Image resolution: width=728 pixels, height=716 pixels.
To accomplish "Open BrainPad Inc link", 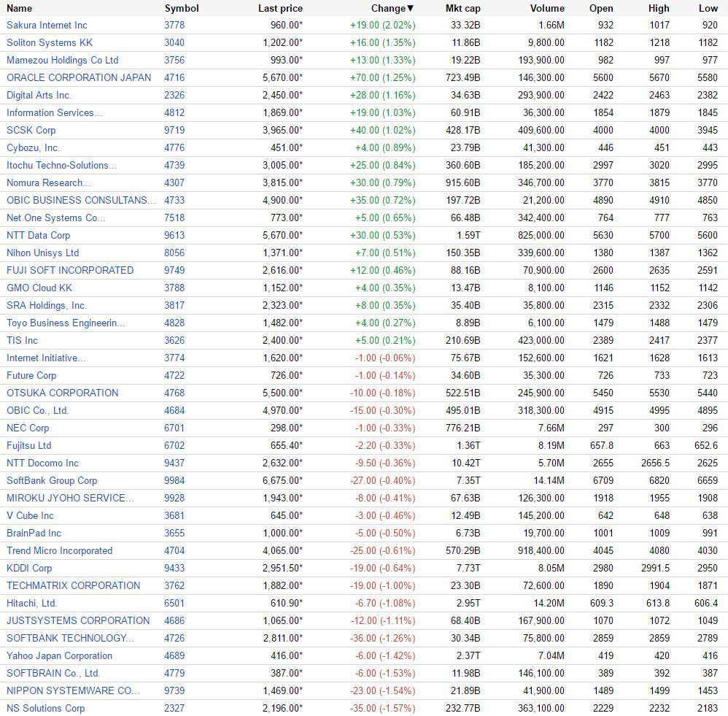I will 34,534.
